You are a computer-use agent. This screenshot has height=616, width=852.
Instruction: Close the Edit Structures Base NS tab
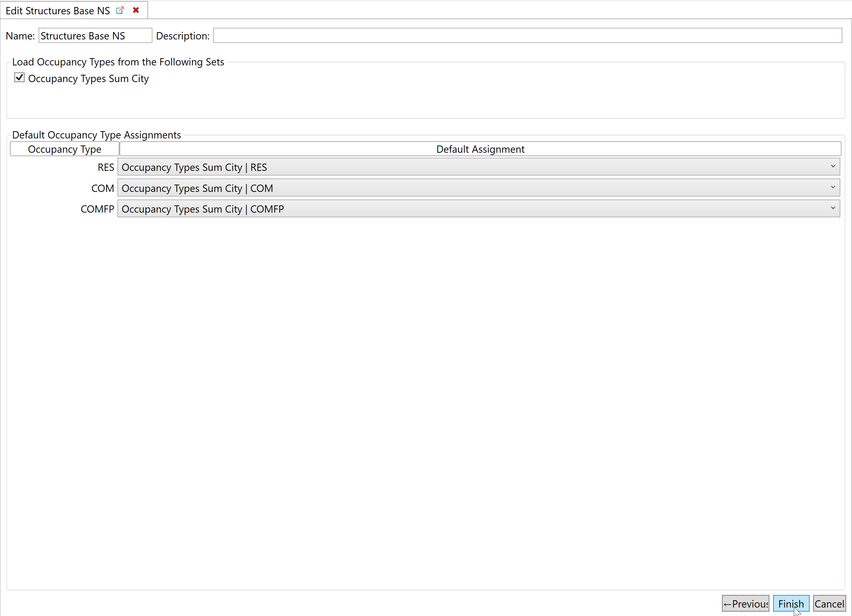[136, 11]
